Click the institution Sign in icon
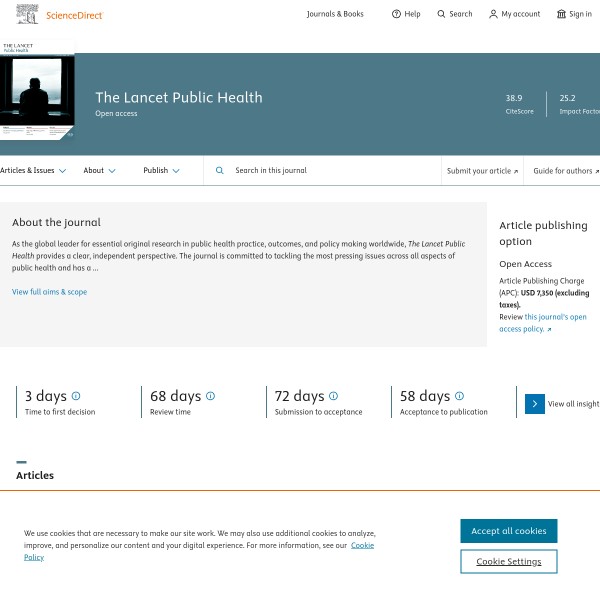 point(561,14)
